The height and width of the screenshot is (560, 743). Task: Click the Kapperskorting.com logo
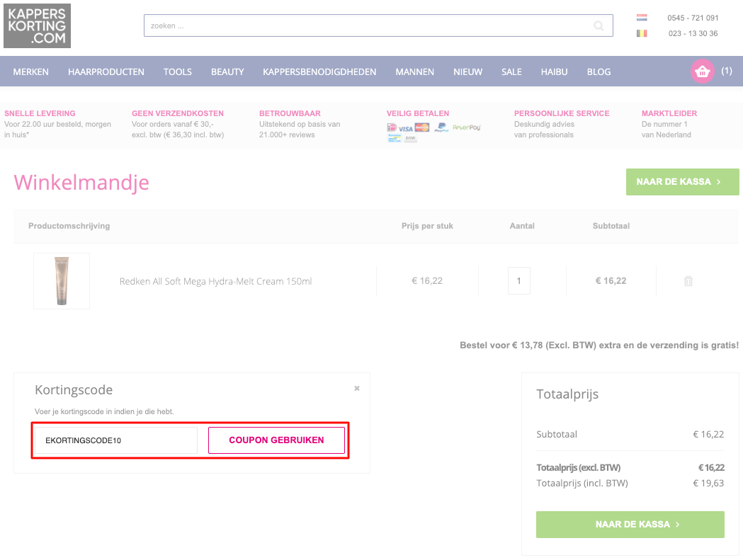coord(37,25)
